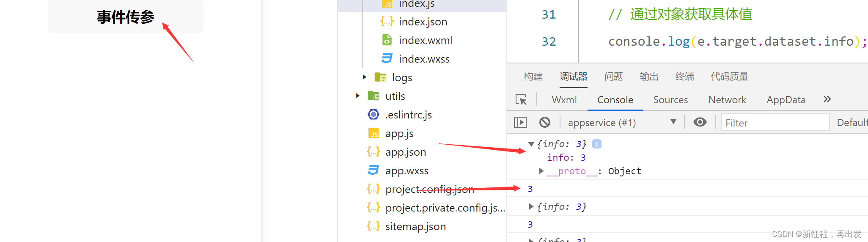Open the Wxml devtools tab
Image resolution: width=868 pixels, height=242 pixels.
(564, 100)
